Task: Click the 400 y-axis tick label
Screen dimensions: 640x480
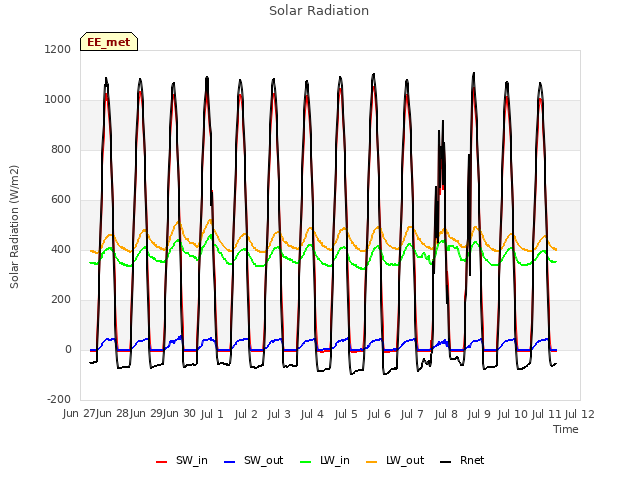Action: 61,250
